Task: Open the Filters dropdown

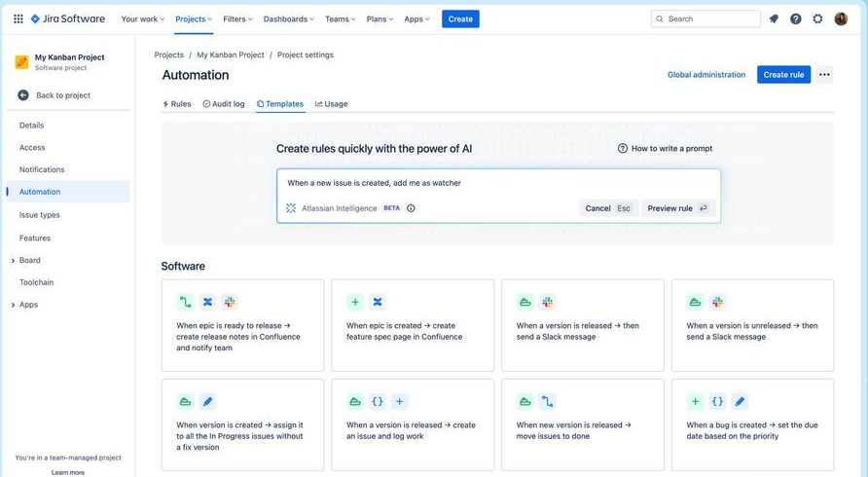Action: [x=237, y=18]
